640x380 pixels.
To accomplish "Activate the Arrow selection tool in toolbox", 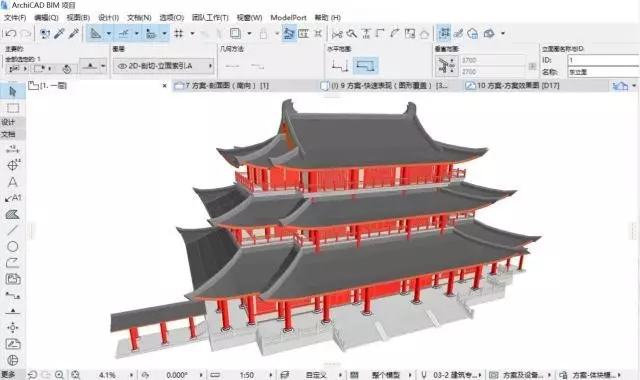I will click(x=13, y=91).
